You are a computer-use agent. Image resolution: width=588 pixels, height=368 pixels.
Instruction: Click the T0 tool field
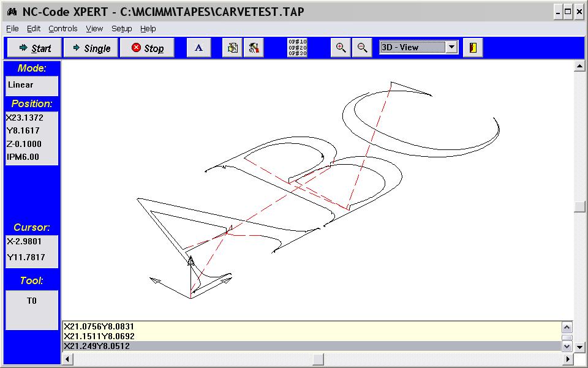click(32, 310)
